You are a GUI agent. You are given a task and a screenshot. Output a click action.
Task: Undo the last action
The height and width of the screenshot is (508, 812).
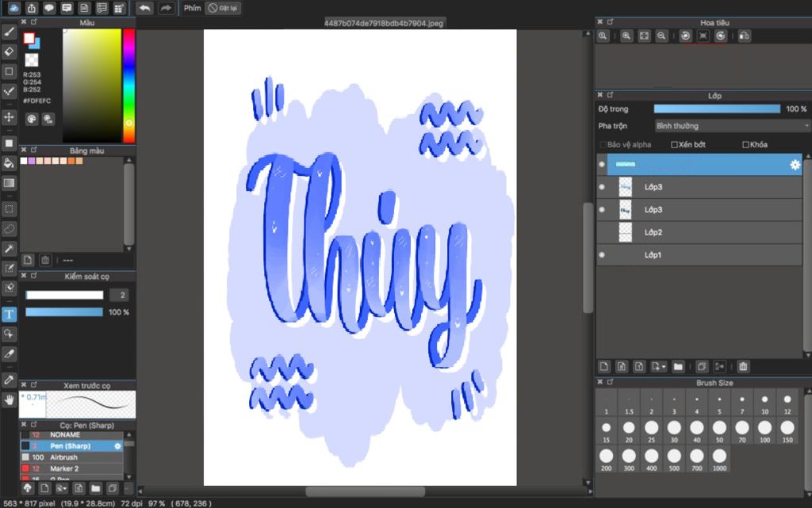pyautogui.click(x=144, y=8)
